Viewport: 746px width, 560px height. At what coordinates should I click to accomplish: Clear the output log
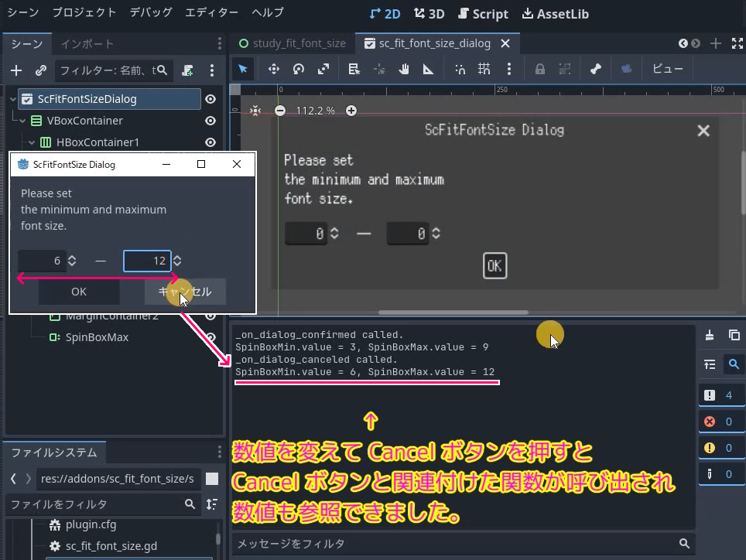[x=710, y=335]
